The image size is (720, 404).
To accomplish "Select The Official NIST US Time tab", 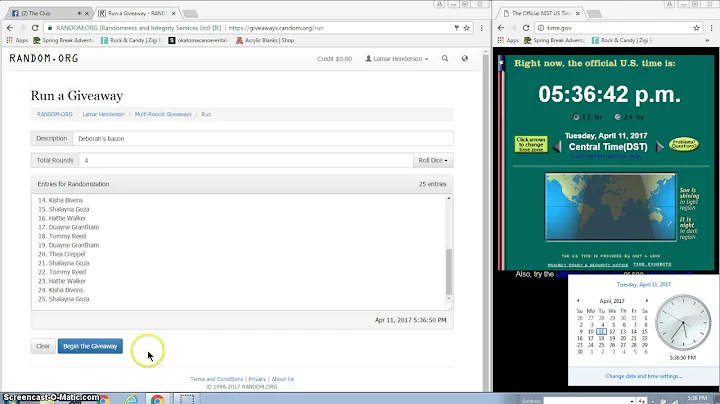I will (541, 13).
